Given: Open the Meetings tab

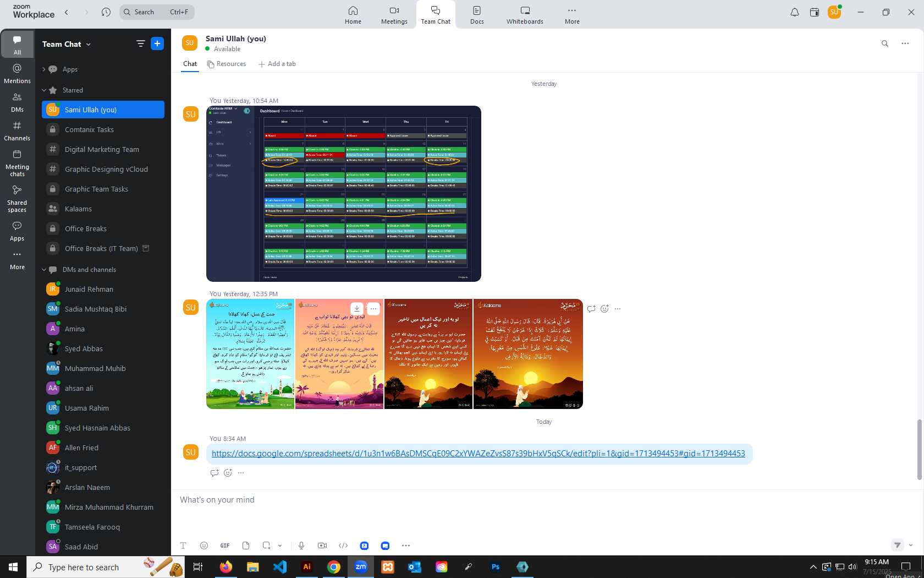Looking at the screenshot, I should [394, 15].
